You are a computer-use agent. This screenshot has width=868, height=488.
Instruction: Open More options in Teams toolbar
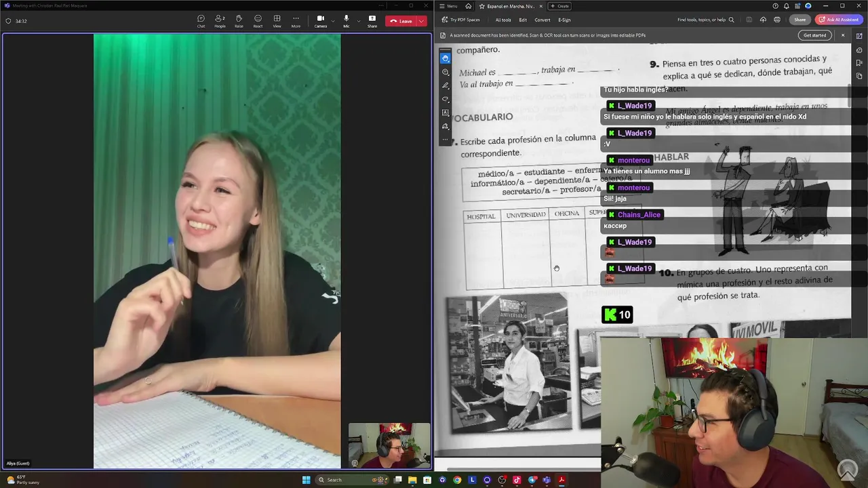pyautogui.click(x=296, y=21)
